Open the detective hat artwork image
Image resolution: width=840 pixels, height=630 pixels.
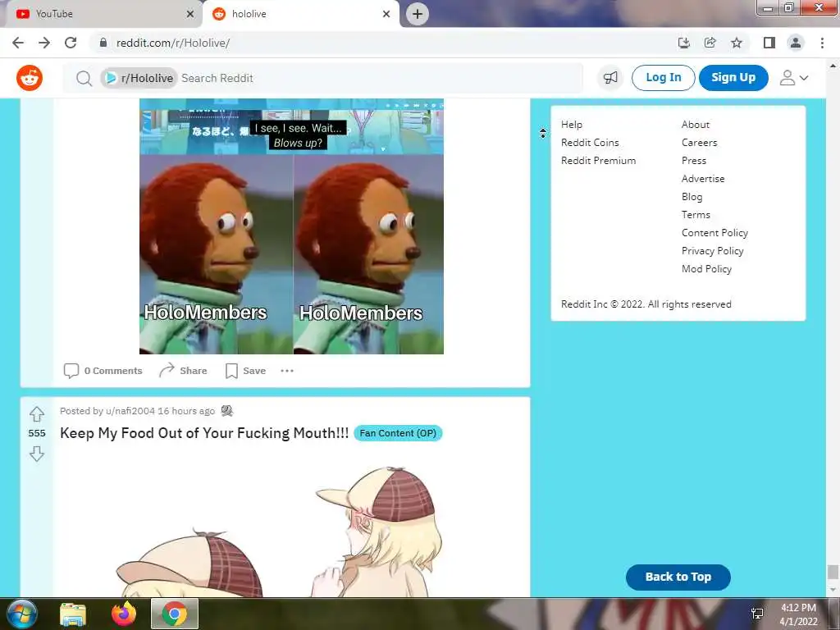pos(279,531)
